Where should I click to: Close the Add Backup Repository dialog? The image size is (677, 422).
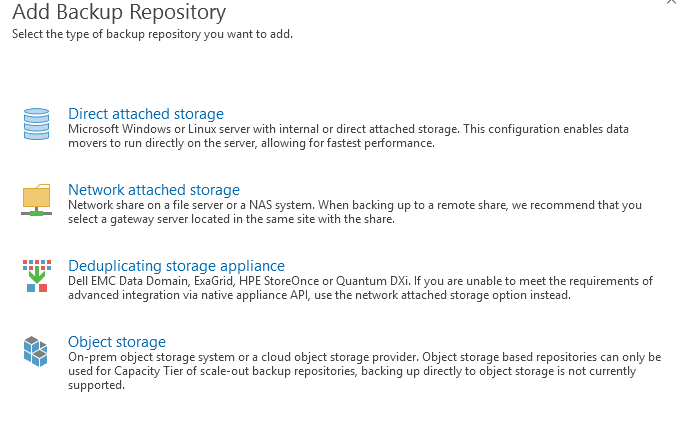(672, 2)
